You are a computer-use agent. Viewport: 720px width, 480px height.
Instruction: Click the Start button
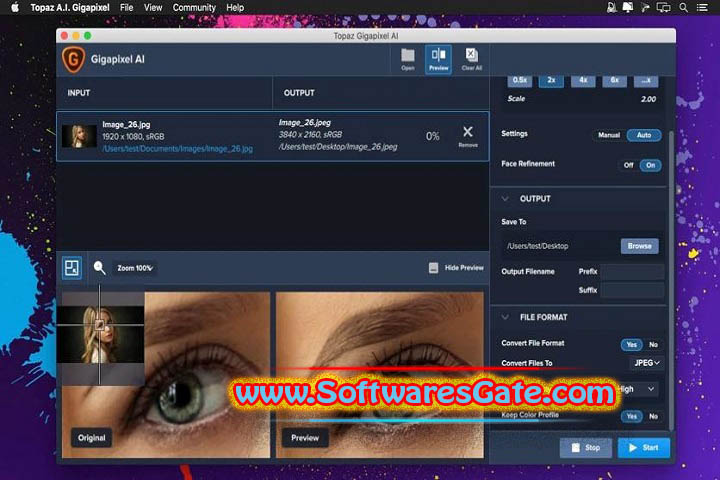point(643,447)
